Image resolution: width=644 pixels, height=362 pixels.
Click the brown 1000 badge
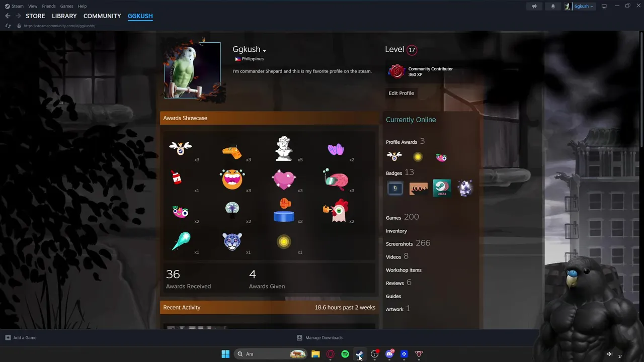point(419,189)
